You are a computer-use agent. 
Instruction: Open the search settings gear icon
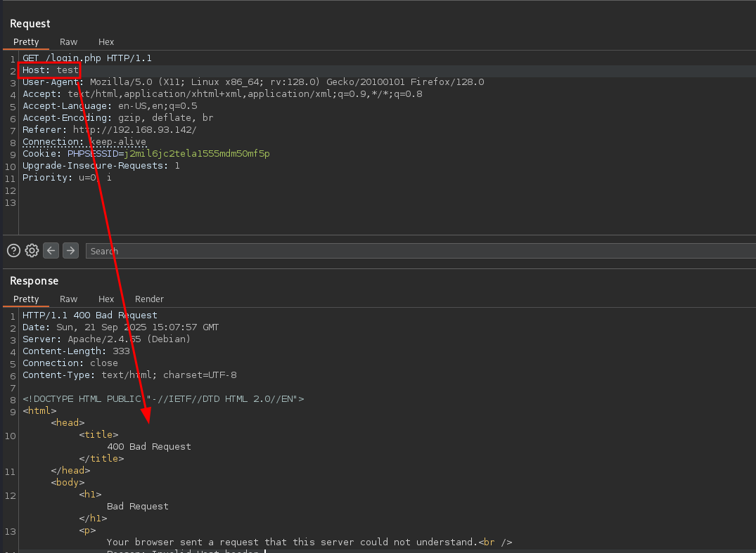pos(32,251)
